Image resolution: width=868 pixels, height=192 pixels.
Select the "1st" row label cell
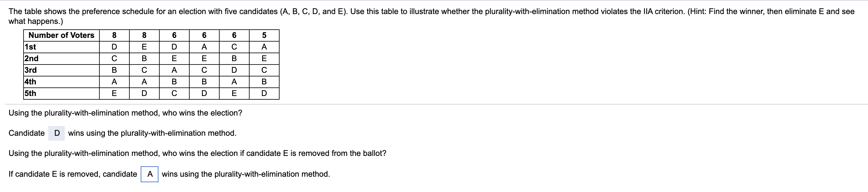61,47
